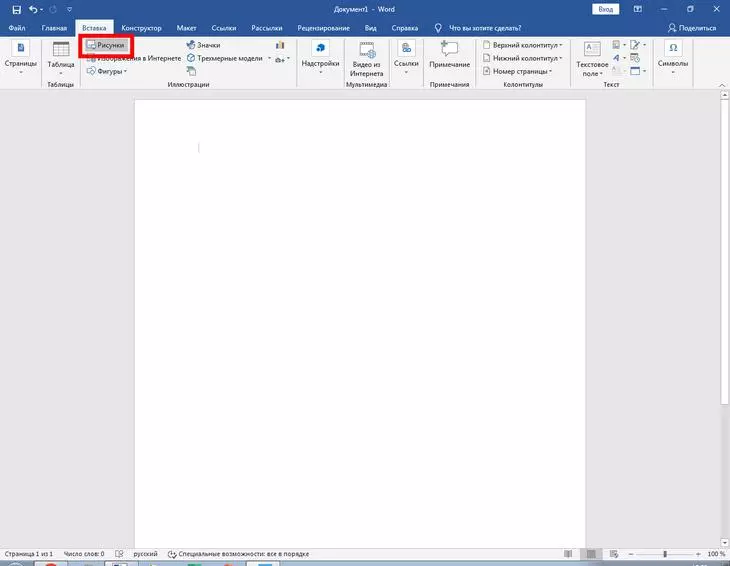Viewport: 730px width, 566px height.
Task: Click the zoom slider handle
Action: point(665,554)
